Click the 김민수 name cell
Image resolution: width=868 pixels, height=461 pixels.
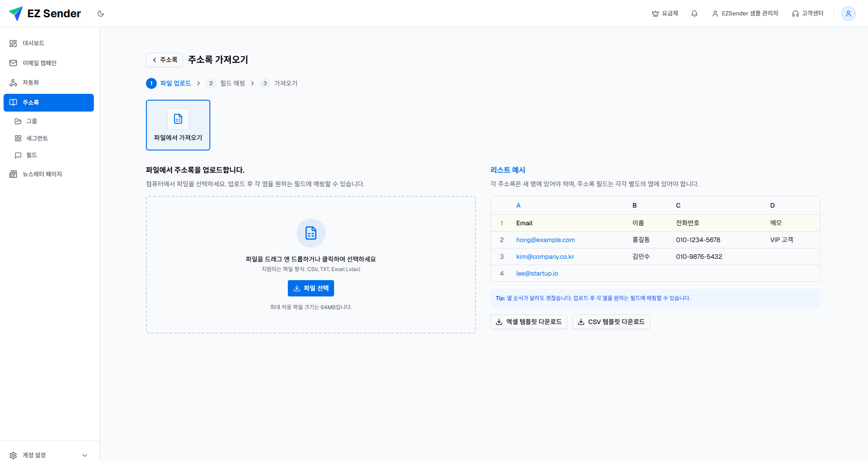tap(641, 257)
